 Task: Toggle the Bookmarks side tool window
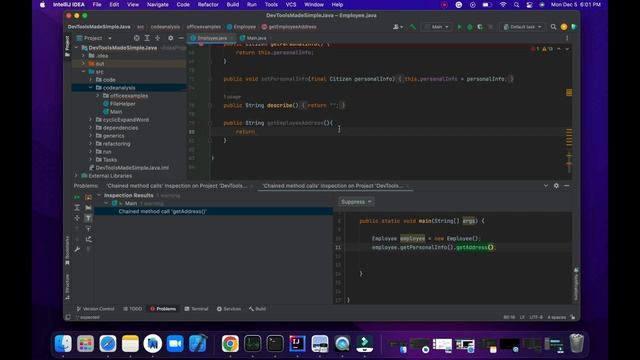tap(67, 251)
